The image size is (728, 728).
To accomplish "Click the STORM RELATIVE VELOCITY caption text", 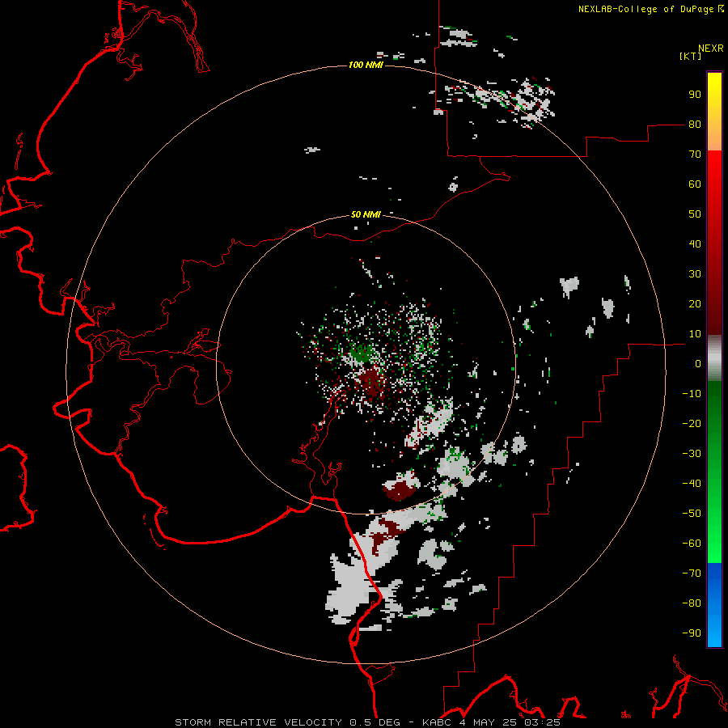I will click(258, 722).
